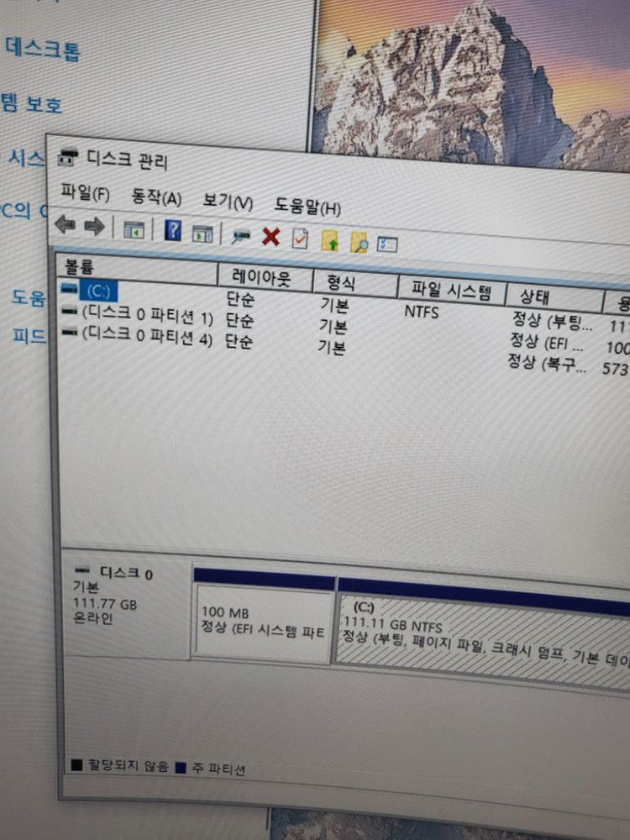Click the Forward arrow toolbar icon
The image size is (630, 840).
pos(94,227)
